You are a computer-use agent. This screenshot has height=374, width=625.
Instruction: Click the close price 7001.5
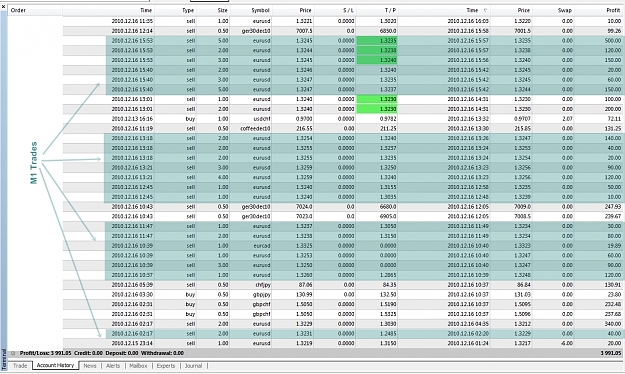(x=522, y=31)
